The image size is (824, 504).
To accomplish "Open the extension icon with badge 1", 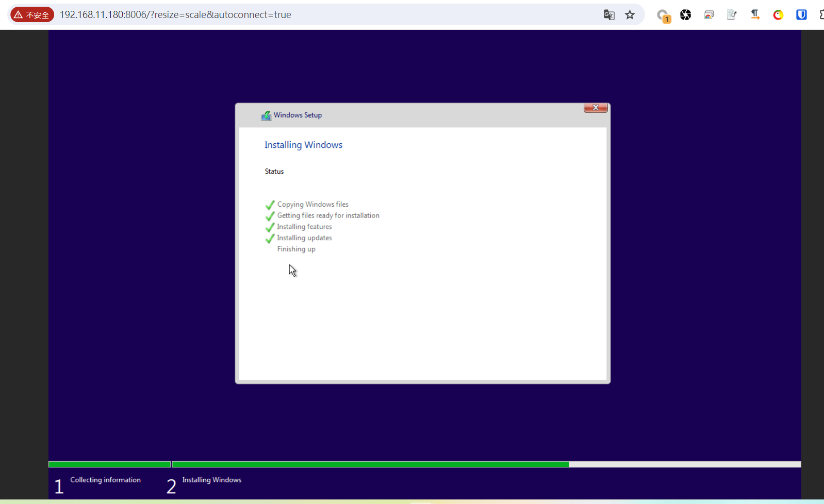I will tap(664, 15).
